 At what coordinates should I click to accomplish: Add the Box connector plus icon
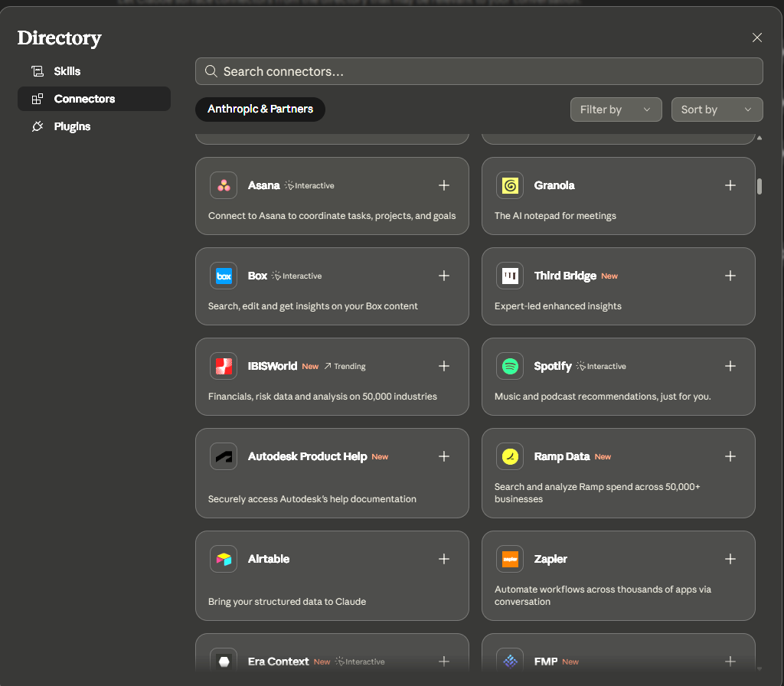coord(443,276)
